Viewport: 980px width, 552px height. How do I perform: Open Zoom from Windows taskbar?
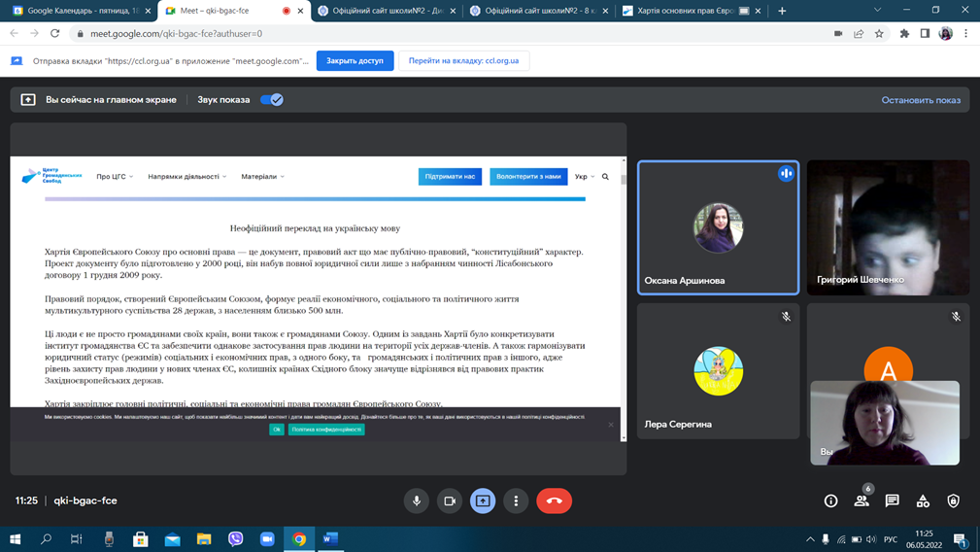[x=267, y=538]
